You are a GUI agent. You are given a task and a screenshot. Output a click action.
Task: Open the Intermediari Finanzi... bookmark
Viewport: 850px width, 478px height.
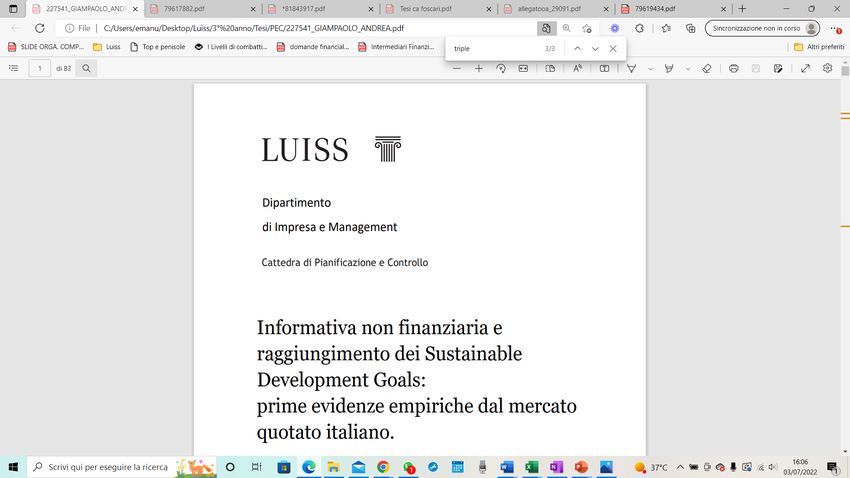[x=396, y=47]
